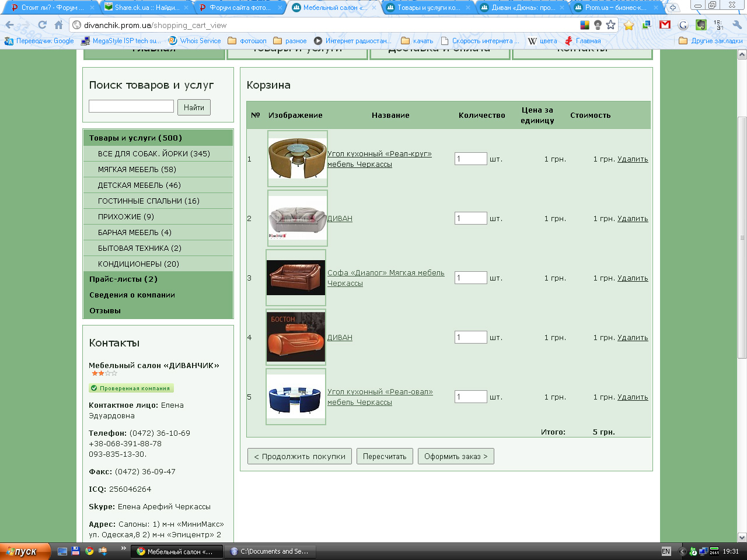This screenshot has height=560, width=747.
Task: Expand the quick launch overflow chevron
Action: [x=123, y=548]
